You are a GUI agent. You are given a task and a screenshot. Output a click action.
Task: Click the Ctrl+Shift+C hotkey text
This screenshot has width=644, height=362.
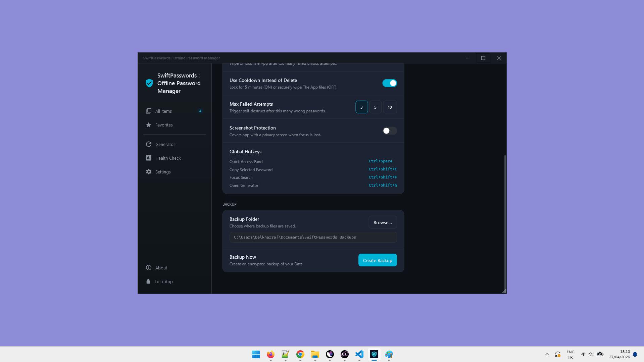click(383, 169)
